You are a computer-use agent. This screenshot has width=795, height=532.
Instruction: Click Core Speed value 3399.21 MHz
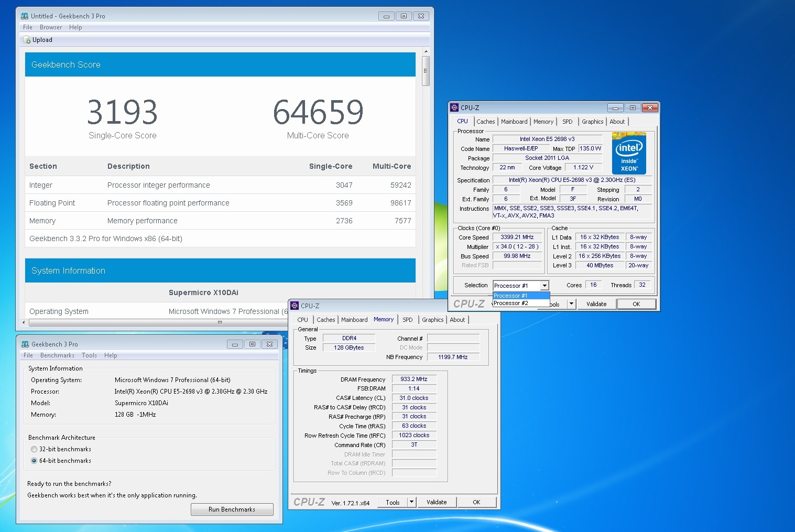click(x=517, y=237)
